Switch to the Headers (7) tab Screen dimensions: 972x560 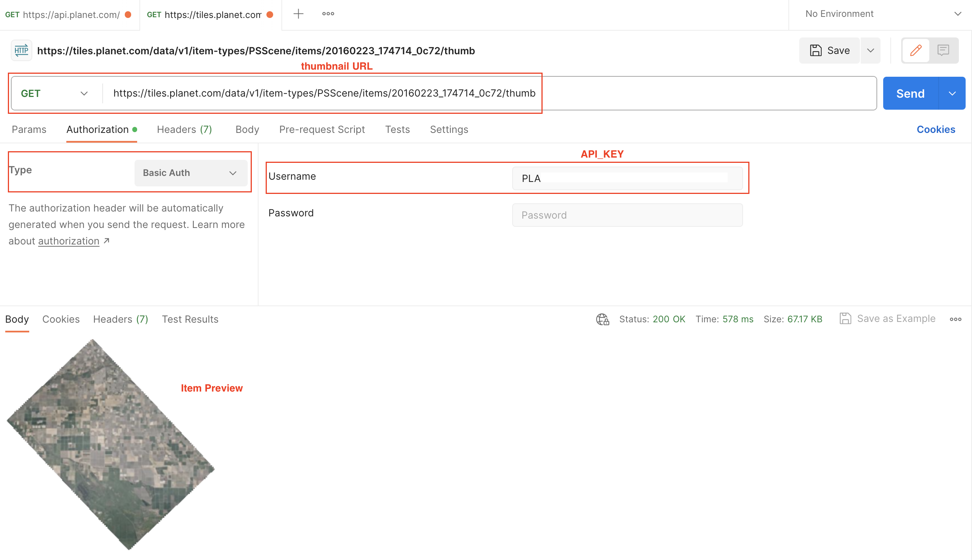click(x=184, y=129)
